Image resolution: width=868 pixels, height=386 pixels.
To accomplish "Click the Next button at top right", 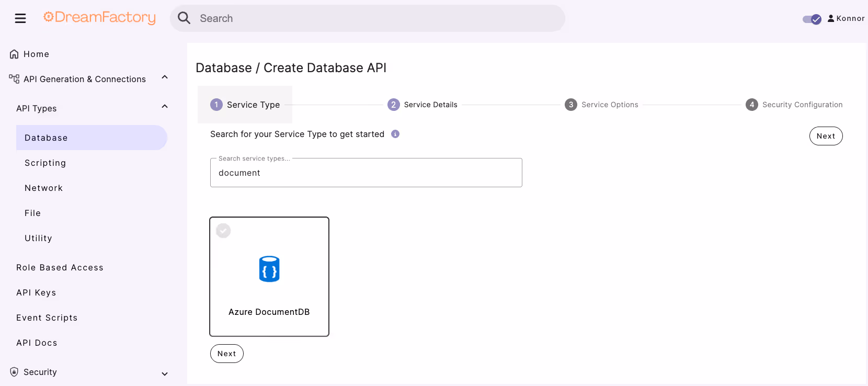I will tap(826, 136).
